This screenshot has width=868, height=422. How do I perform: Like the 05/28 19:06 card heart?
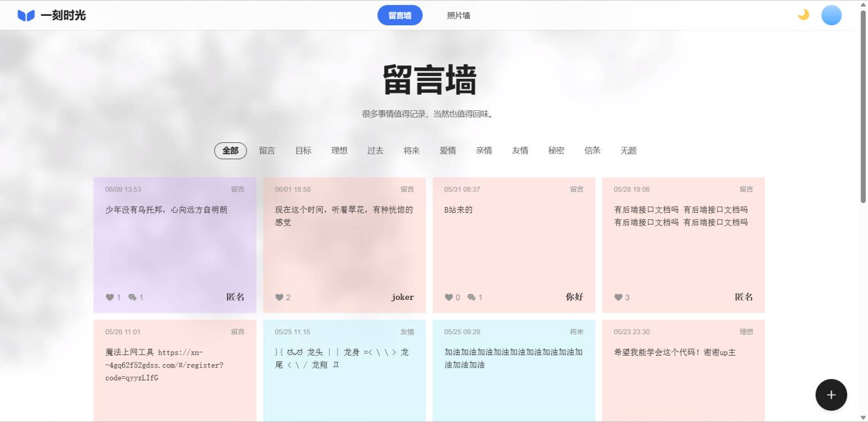click(618, 297)
